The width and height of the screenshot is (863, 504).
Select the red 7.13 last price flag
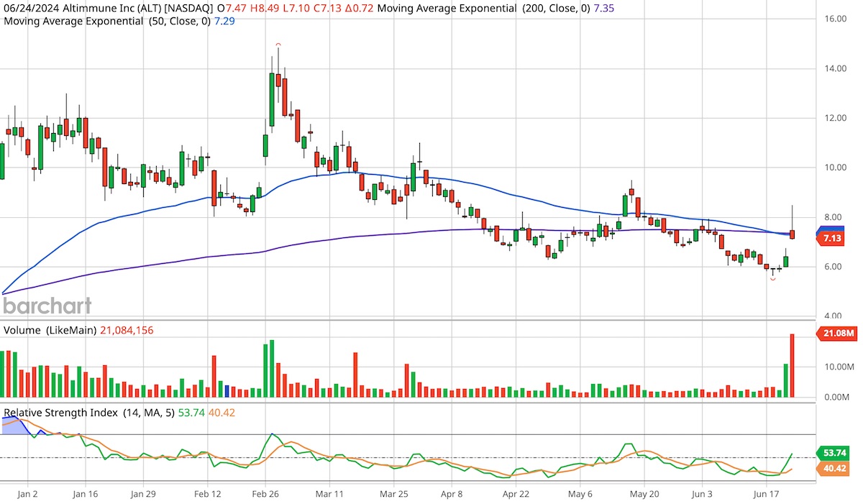pos(834,237)
